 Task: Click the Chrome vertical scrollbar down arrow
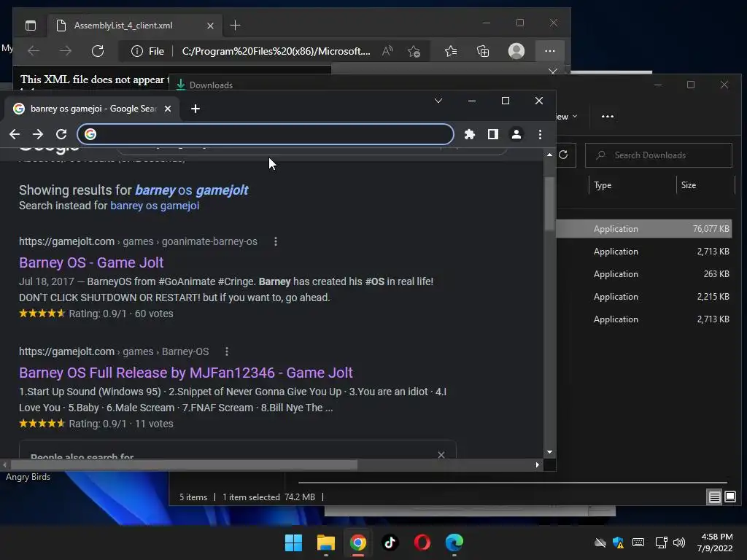pos(550,452)
